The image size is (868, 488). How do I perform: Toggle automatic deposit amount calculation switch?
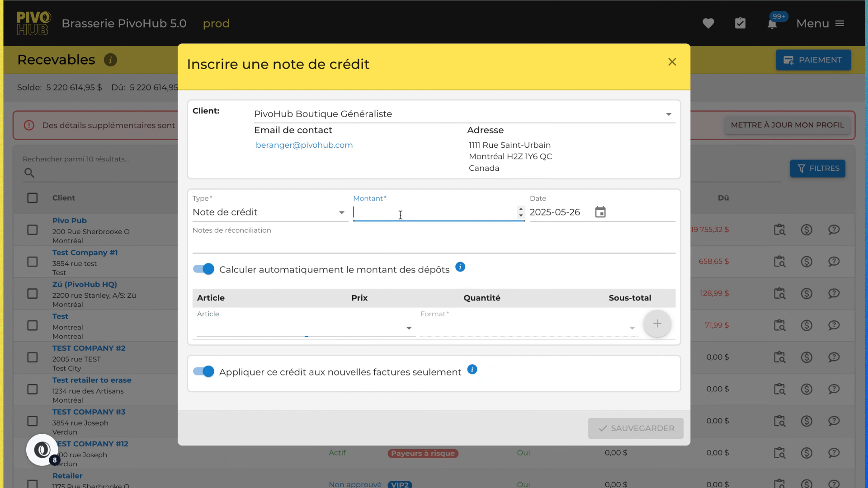pyautogui.click(x=203, y=269)
